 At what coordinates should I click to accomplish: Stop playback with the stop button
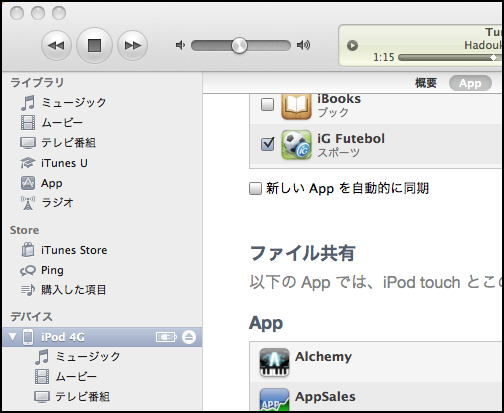94,45
